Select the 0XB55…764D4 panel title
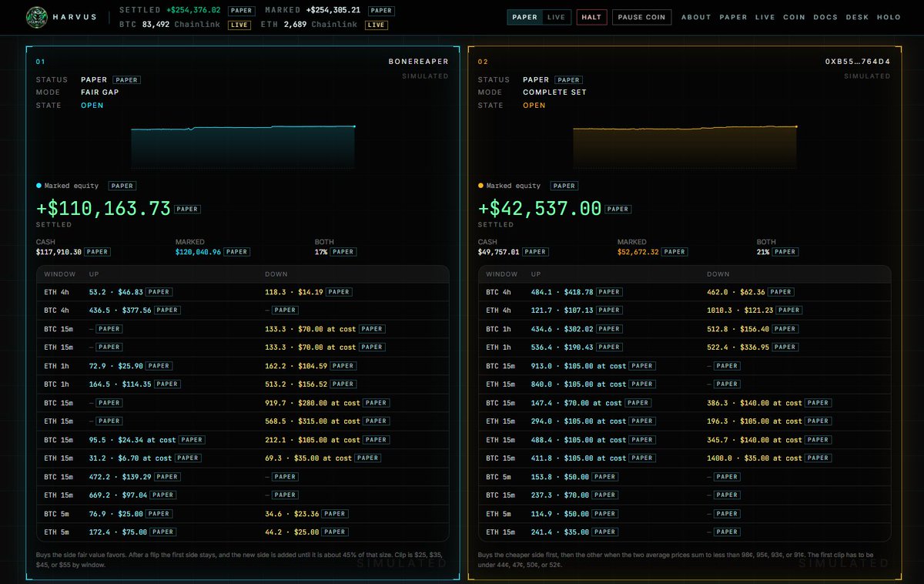The height and width of the screenshot is (584, 924). pos(858,62)
